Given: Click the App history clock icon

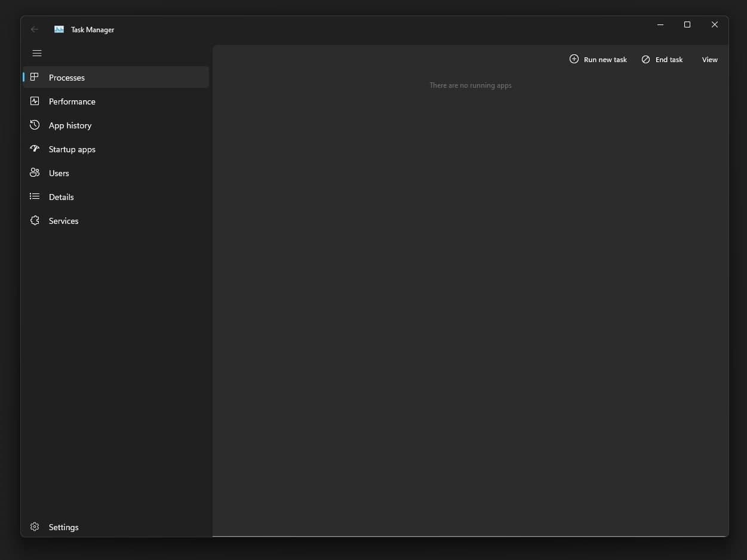Looking at the screenshot, I should [35, 125].
